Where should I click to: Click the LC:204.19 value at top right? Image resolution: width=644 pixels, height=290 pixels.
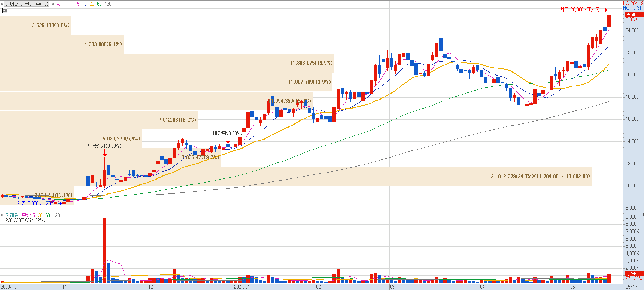click(x=633, y=3)
